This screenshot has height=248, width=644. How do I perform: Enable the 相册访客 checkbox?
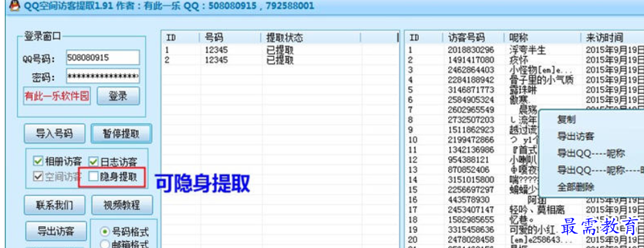[x=38, y=161]
